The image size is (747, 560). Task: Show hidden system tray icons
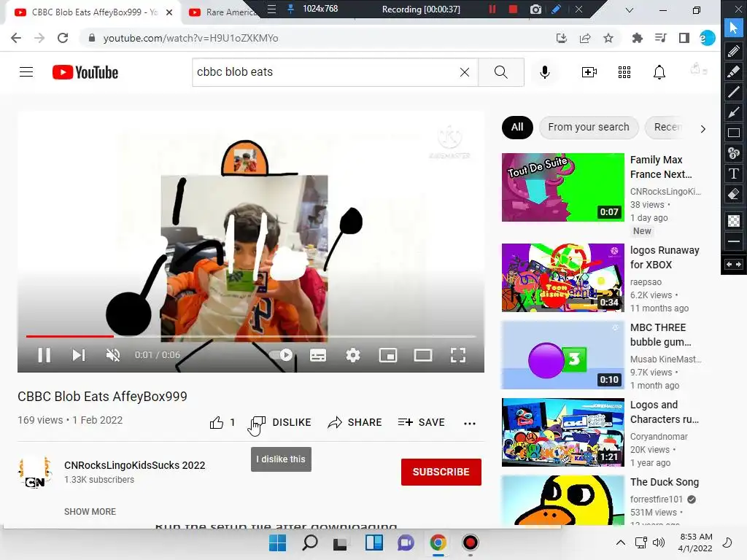(620, 542)
